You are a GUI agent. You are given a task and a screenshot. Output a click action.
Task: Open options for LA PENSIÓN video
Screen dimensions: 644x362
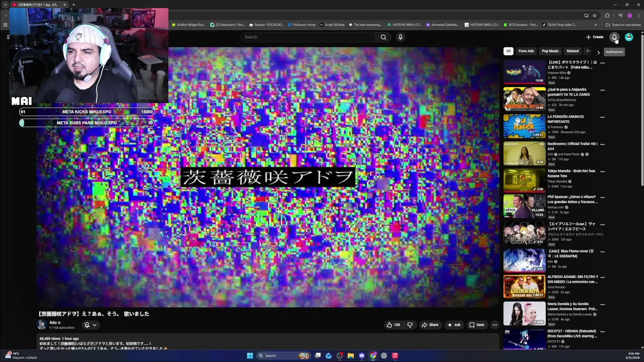coord(602,117)
